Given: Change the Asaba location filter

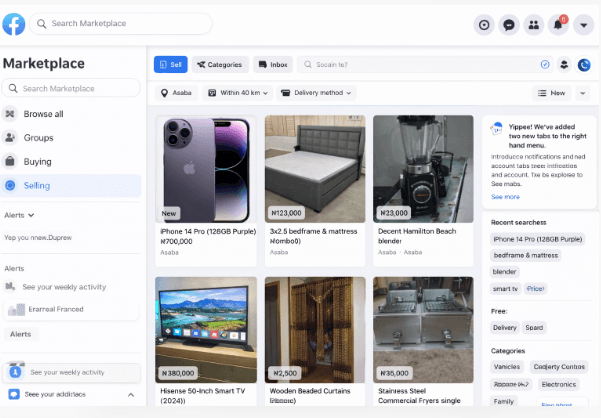Looking at the screenshot, I should pos(176,93).
